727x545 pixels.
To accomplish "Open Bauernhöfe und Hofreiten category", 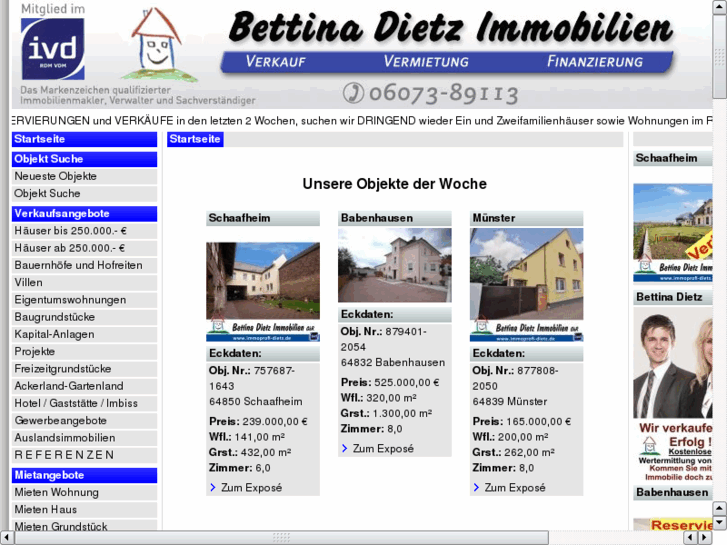I will 84,265.
